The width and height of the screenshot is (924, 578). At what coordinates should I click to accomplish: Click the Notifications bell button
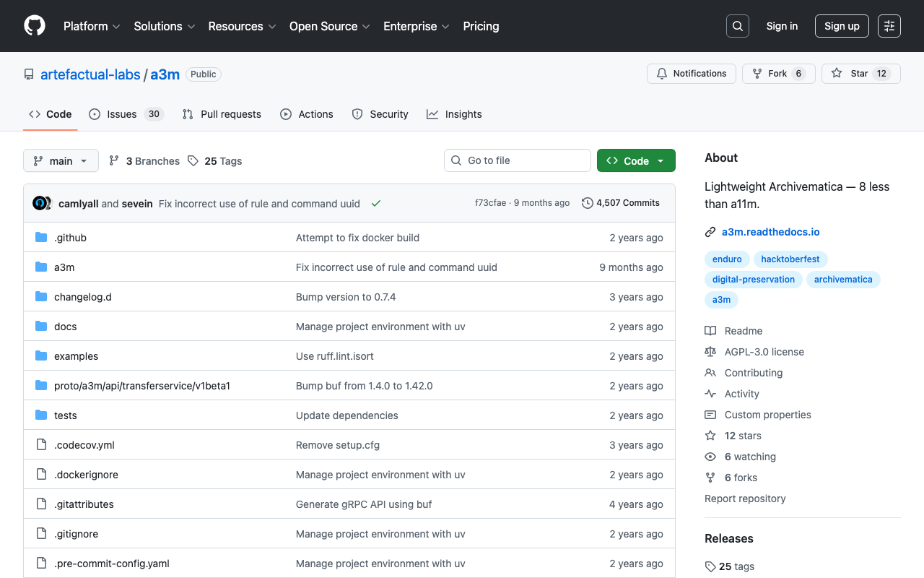tap(691, 74)
